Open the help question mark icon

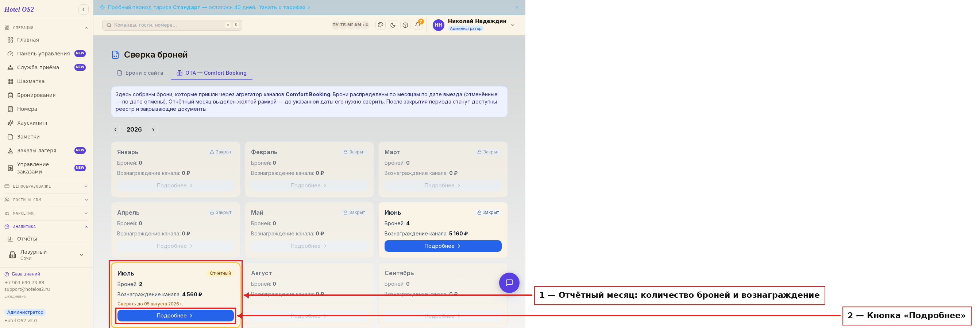point(406,25)
